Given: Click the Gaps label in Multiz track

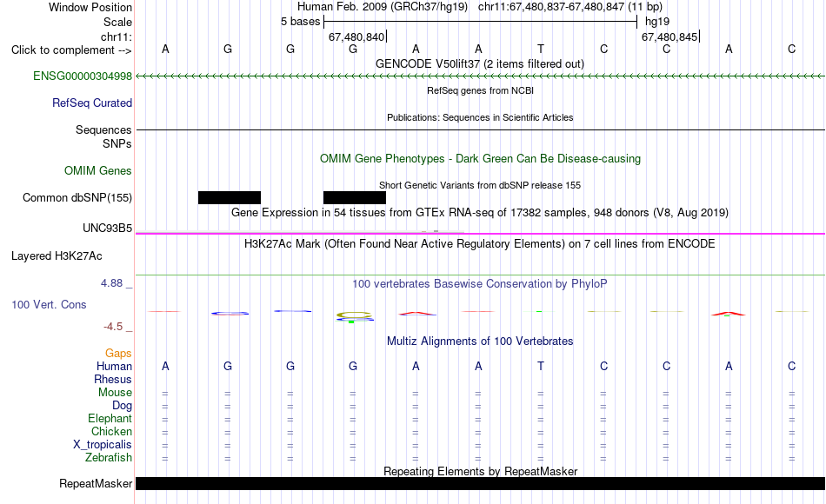Looking at the screenshot, I should point(118,354).
